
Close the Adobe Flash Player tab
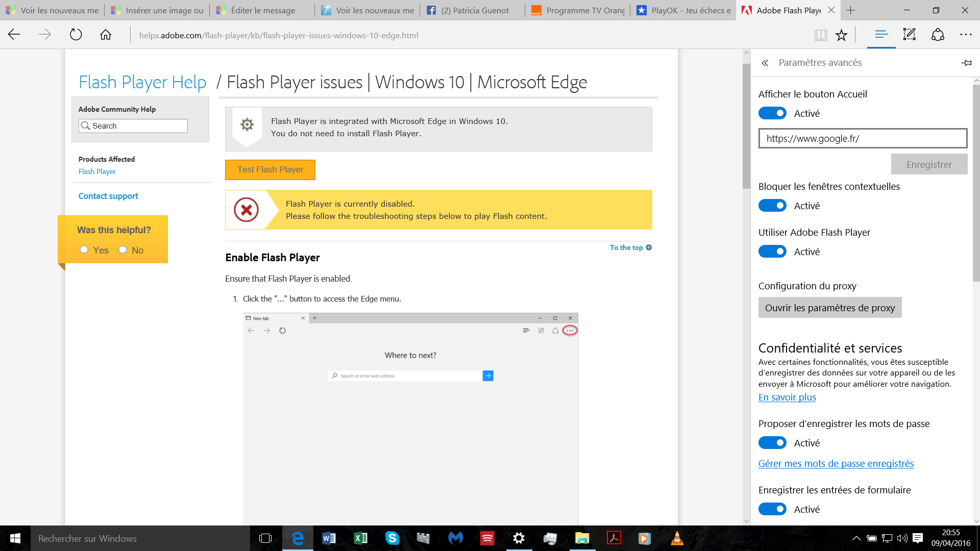(831, 10)
